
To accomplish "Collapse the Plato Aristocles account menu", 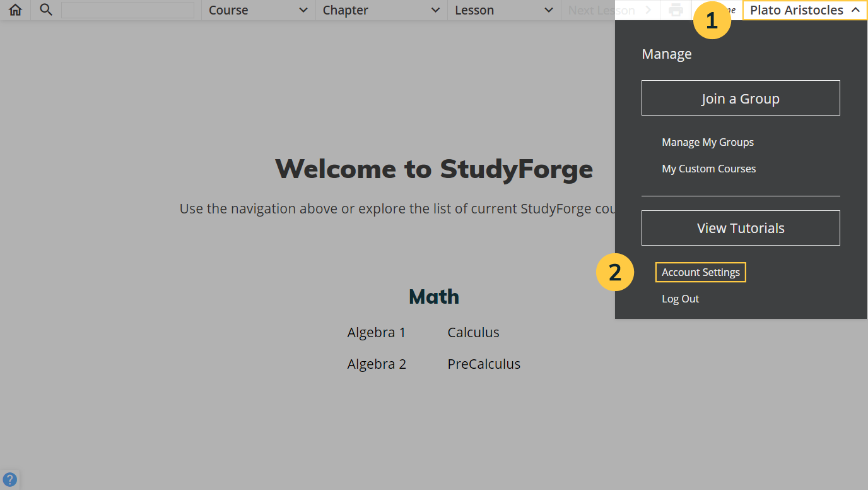I will 804,9.
